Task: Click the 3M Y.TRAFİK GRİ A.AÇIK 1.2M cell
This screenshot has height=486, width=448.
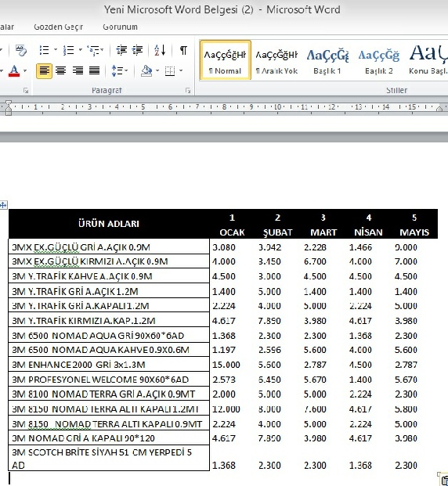Action: tap(109, 291)
